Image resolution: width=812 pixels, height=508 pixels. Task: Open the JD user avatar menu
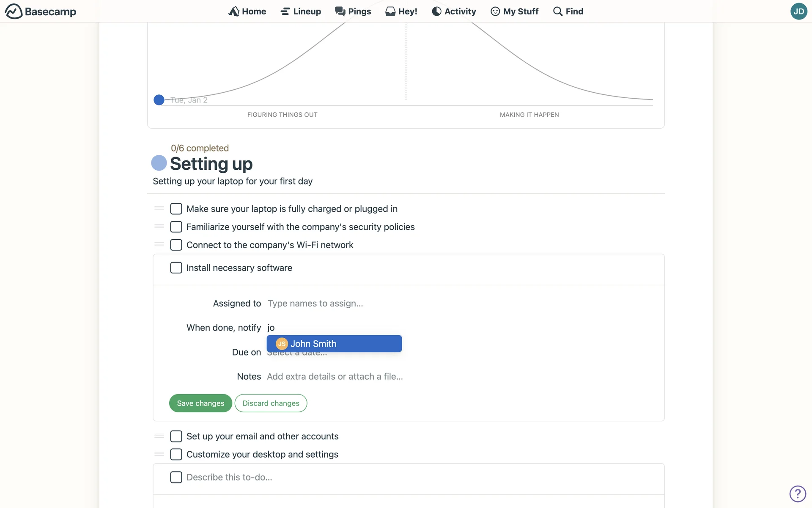(x=798, y=11)
